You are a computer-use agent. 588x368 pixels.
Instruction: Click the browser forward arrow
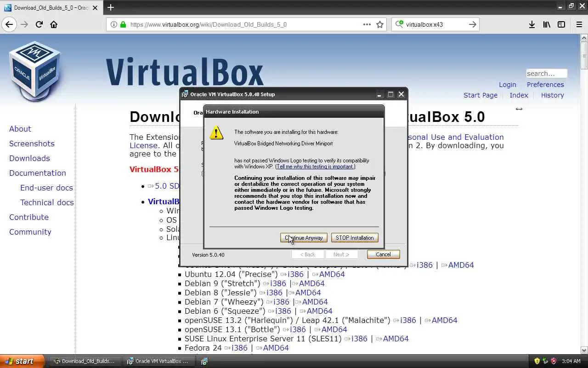pos(24,24)
